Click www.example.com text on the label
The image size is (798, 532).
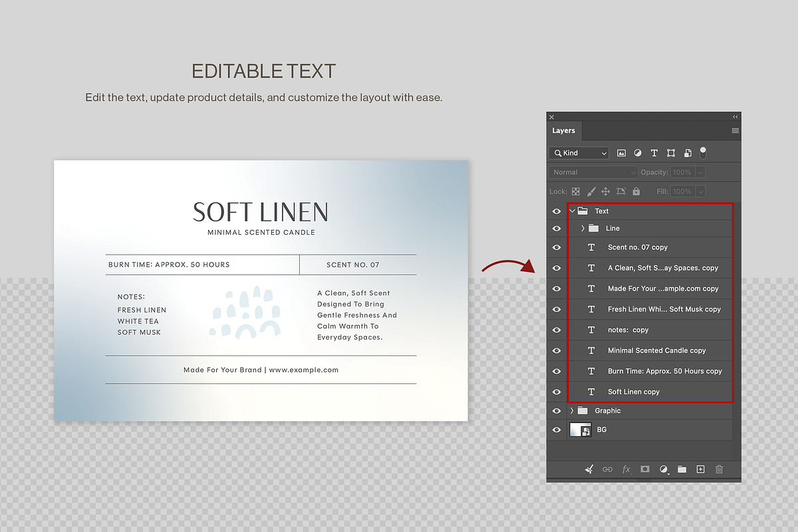pos(303,370)
